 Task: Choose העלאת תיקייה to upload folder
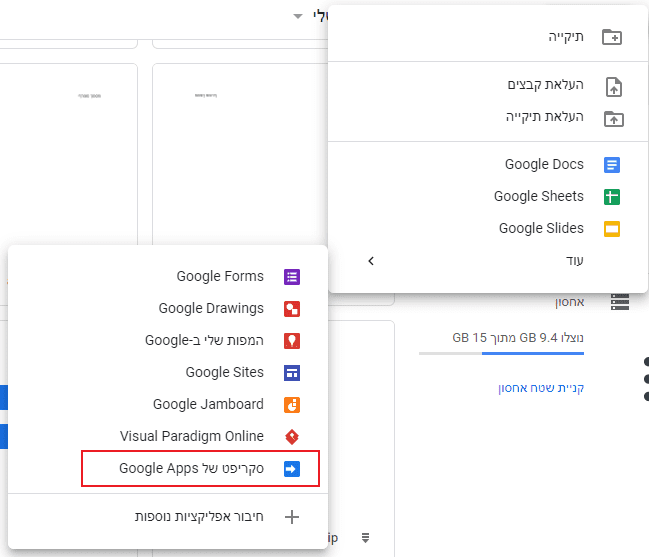488,118
